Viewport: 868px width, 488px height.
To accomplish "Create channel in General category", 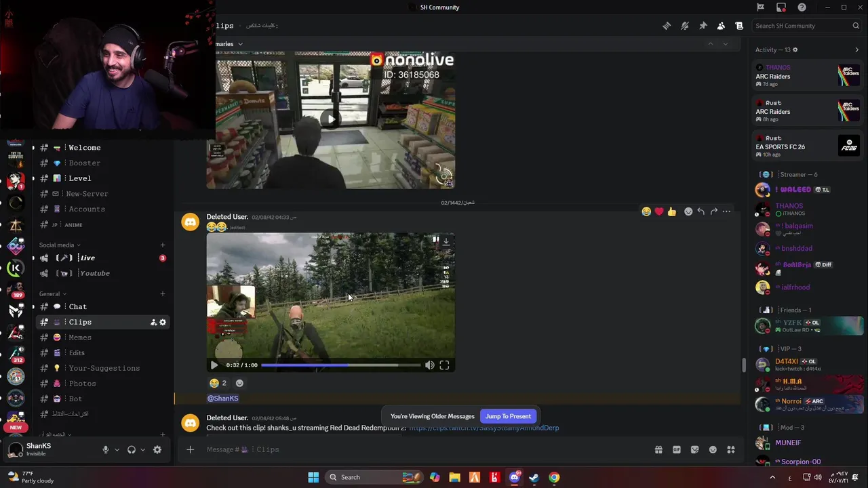I will point(162,293).
